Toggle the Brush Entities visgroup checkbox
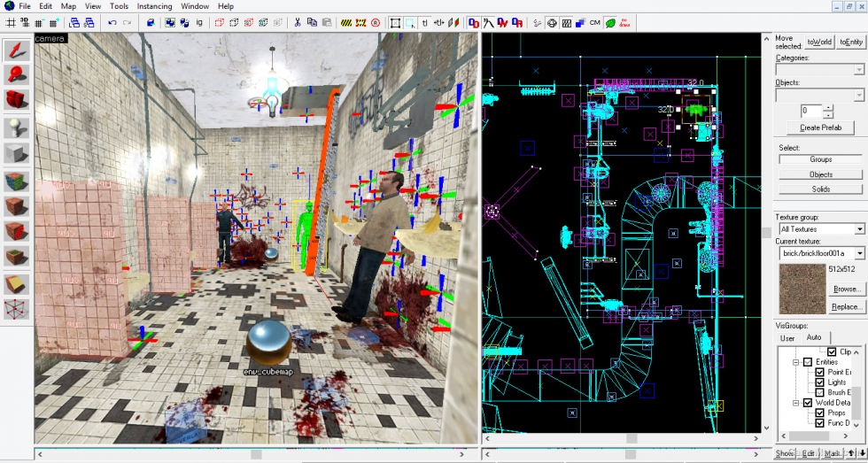Image resolution: width=868 pixels, height=463 pixels. (x=820, y=392)
